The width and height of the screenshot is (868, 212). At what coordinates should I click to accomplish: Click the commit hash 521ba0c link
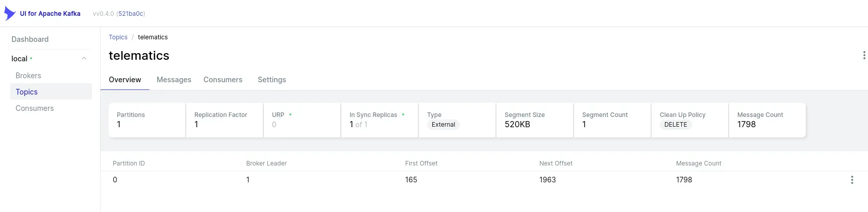coord(131,14)
